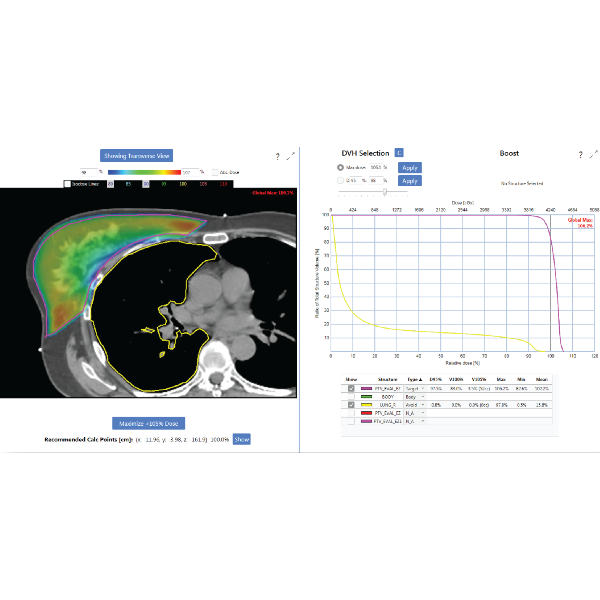Open Type dropdown for BODY structure
The width and height of the screenshot is (600, 600).
tap(424, 395)
